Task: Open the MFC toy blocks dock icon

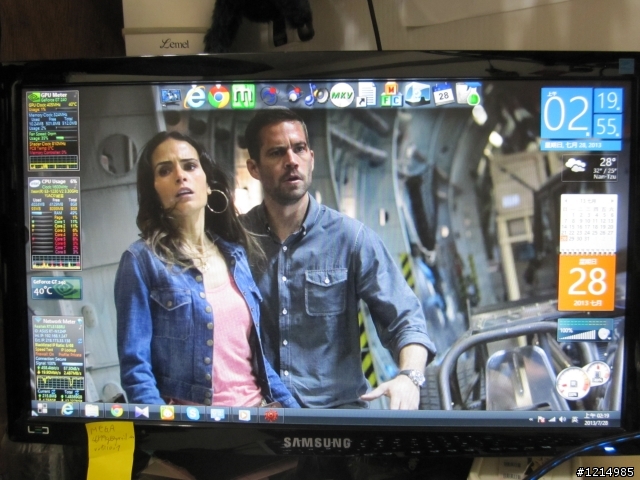Action: [x=391, y=95]
